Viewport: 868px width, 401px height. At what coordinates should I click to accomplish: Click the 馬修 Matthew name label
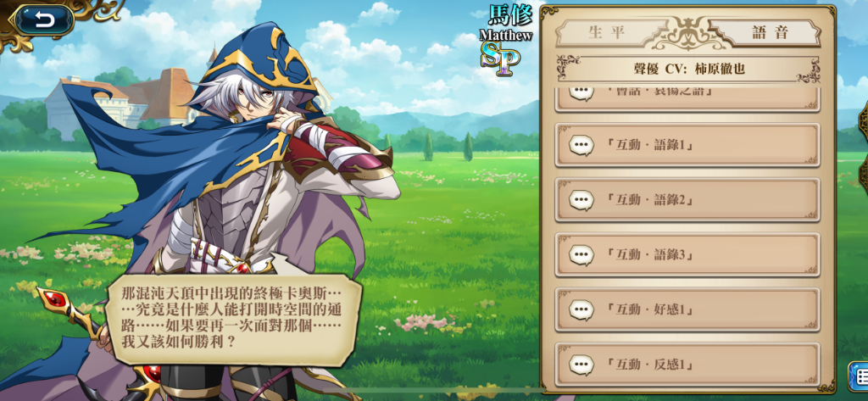(506, 25)
